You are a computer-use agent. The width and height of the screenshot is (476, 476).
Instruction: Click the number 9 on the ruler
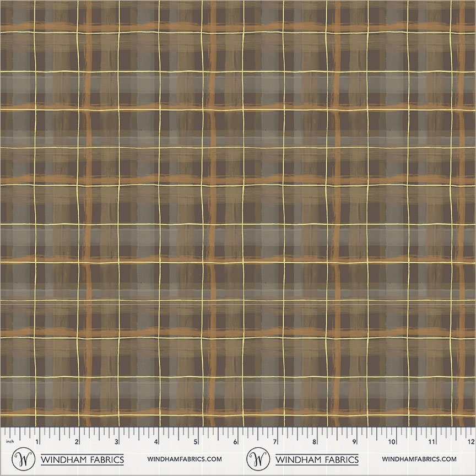(x=354, y=442)
